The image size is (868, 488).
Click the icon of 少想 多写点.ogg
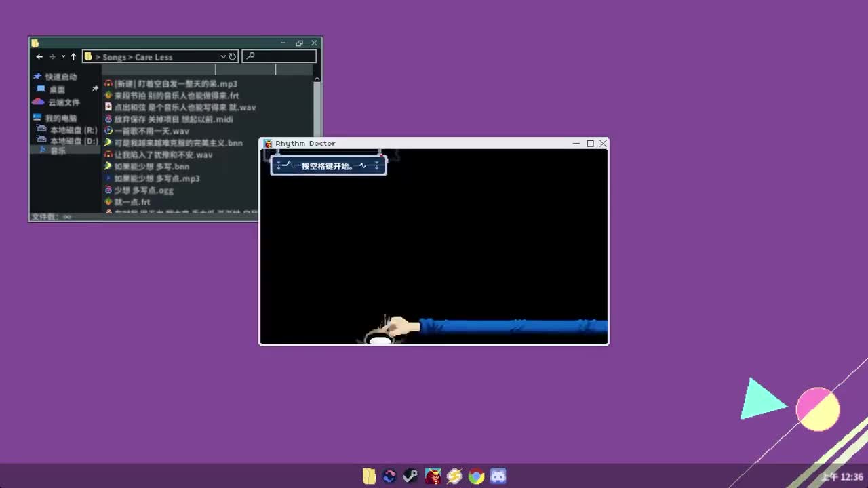tap(108, 190)
